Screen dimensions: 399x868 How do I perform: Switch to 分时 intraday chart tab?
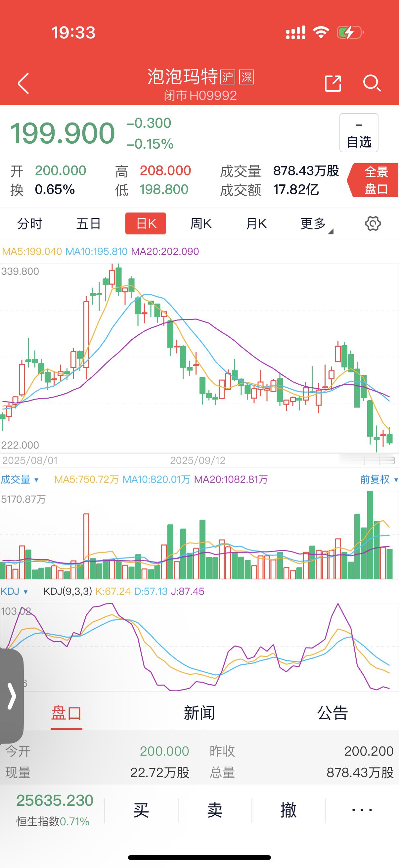[30, 224]
